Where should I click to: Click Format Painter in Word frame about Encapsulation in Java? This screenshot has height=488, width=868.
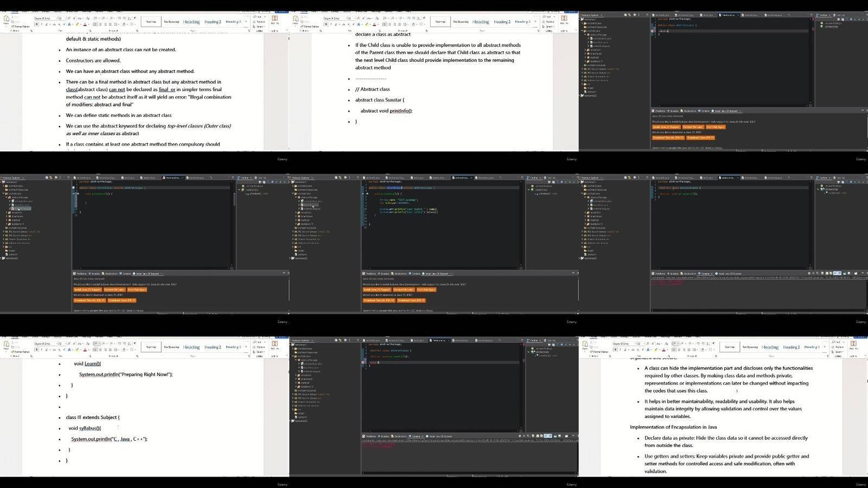(x=601, y=352)
